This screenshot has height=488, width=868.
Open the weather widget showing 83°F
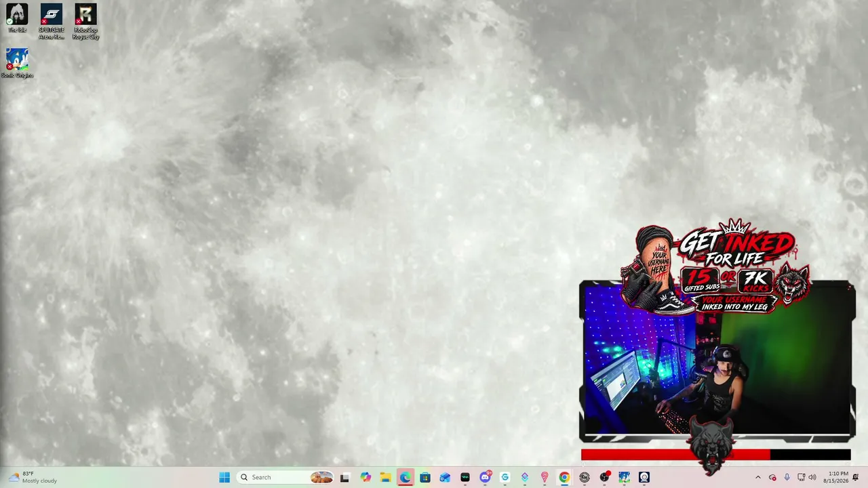pyautogui.click(x=32, y=477)
